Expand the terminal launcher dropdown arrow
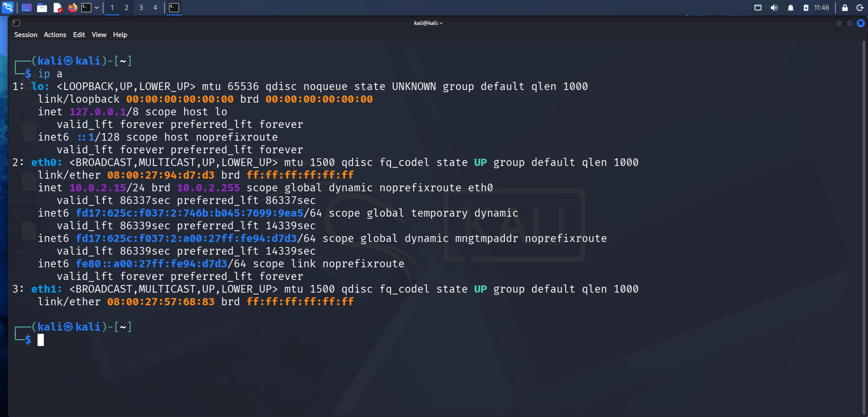The image size is (868, 417). (97, 8)
